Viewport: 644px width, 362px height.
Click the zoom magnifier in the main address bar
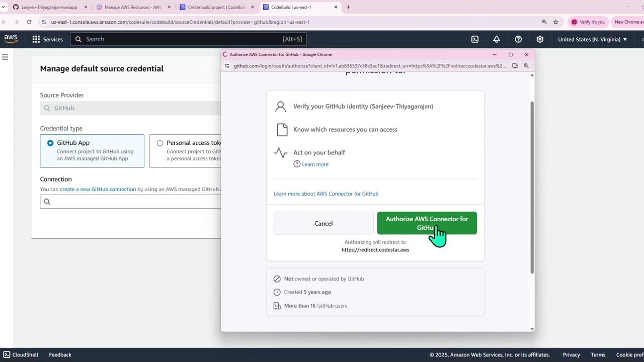(544, 22)
